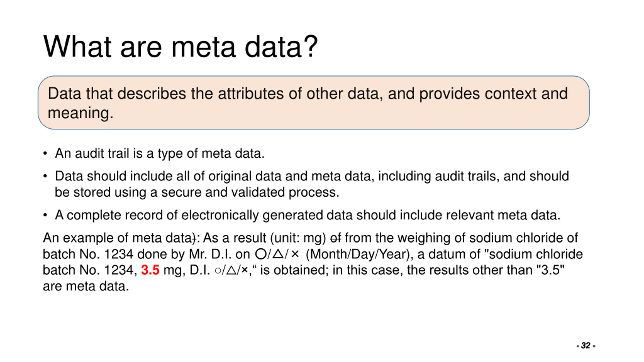
Task: Click the bullet dot before "A complete record"
Action: 45,215
